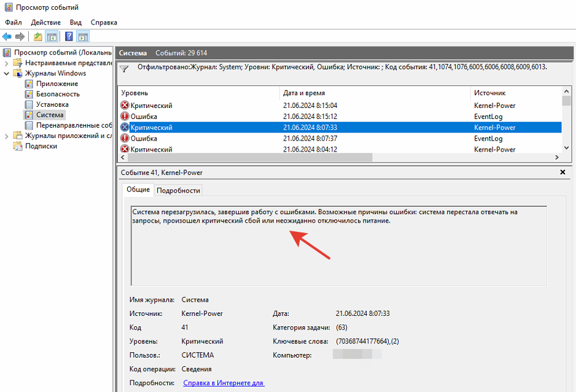
Task: Click the highlighted 8:07:33 critical event
Action: tap(340, 128)
